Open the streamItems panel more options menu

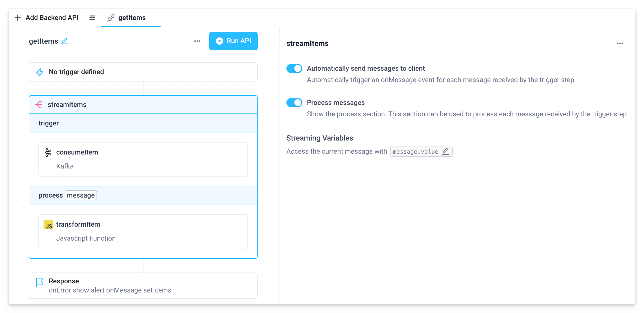[620, 43]
